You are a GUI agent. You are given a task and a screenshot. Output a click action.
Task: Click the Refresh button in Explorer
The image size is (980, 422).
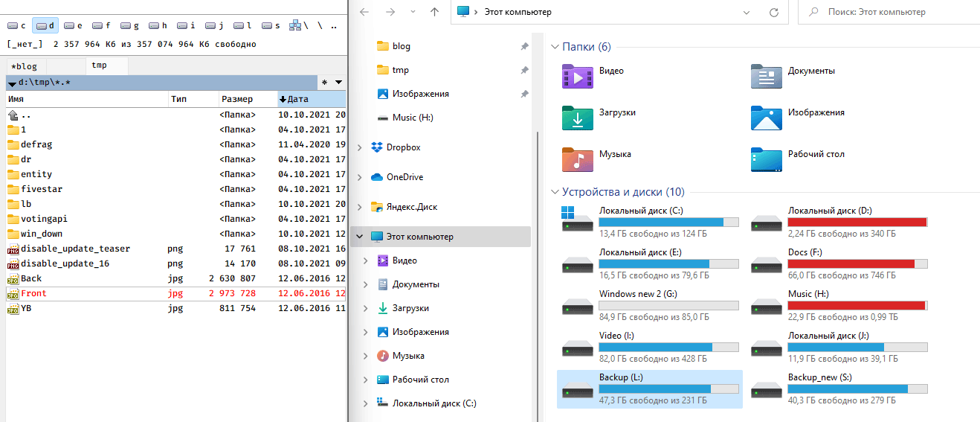point(774,13)
